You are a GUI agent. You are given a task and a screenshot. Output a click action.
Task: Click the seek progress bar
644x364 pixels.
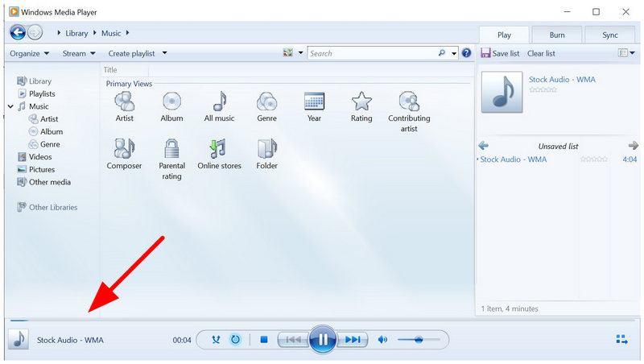coord(322,320)
